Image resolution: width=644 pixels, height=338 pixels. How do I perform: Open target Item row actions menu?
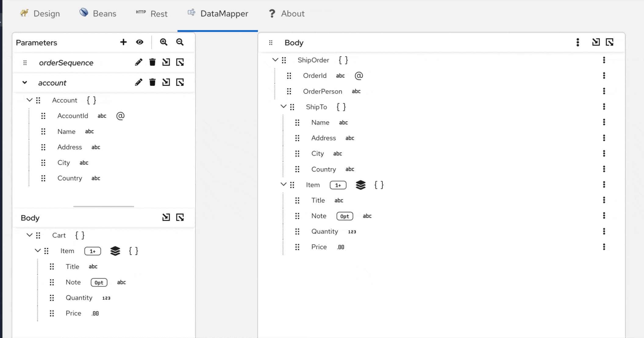604,185
